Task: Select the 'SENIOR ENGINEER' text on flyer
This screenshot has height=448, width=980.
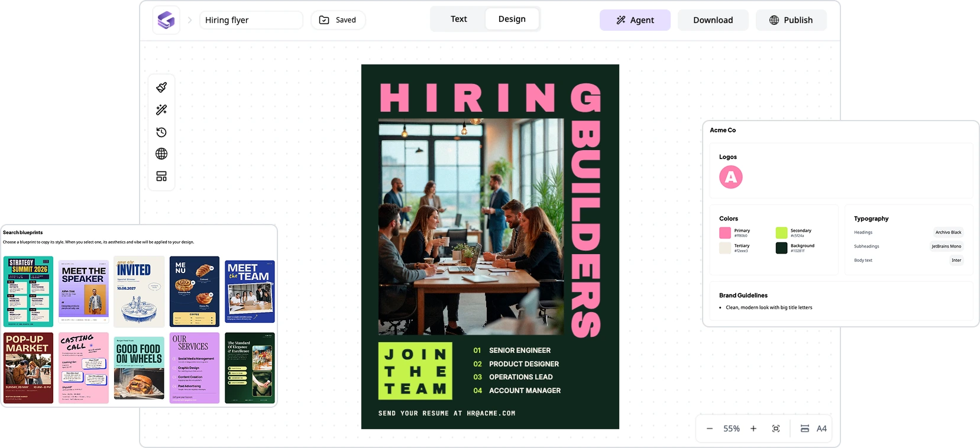Action: click(x=520, y=350)
